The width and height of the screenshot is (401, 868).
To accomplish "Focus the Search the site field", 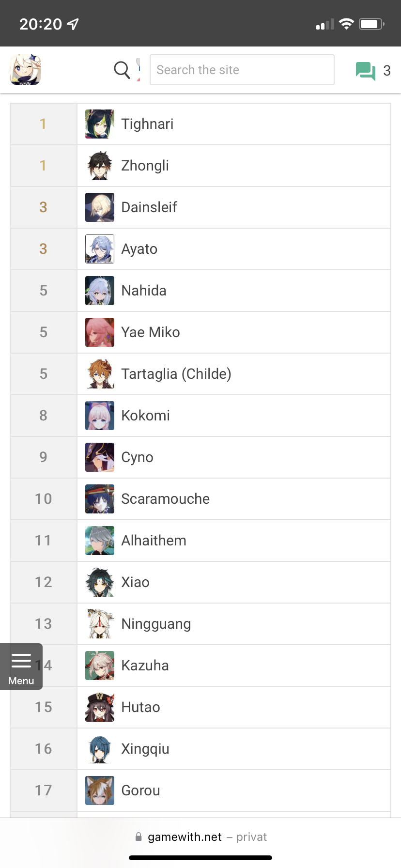I will click(x=242, y=70).
